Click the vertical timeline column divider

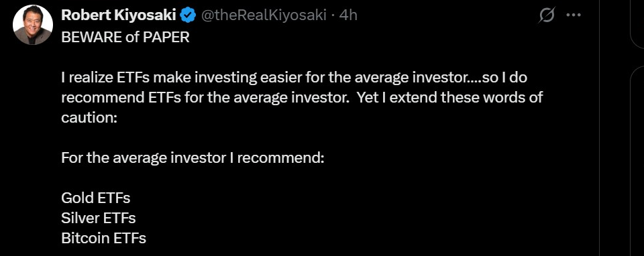point(599,128)
